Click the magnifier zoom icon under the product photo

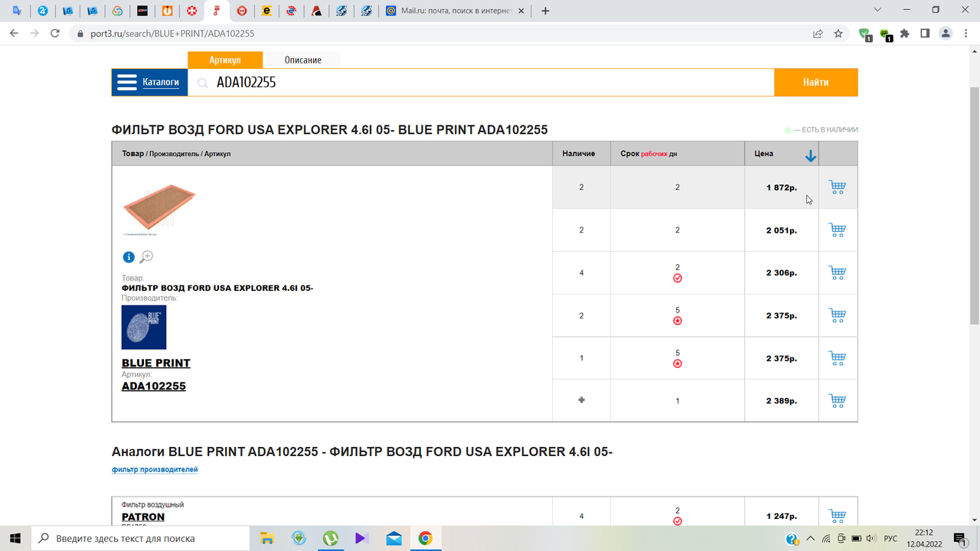tap(146, 257)
